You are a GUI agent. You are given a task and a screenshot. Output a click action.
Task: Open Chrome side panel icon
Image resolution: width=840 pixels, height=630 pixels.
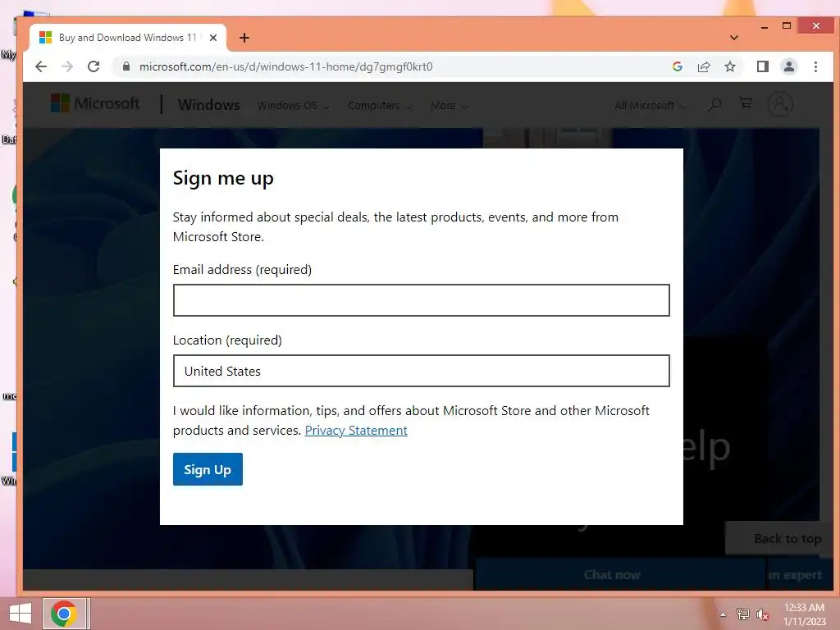762,66
